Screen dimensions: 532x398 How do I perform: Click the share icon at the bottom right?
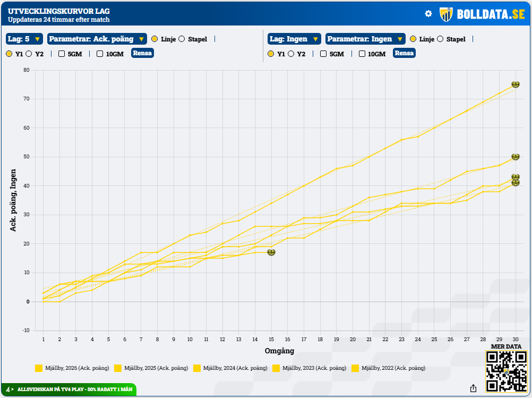(x=473, y=388)
